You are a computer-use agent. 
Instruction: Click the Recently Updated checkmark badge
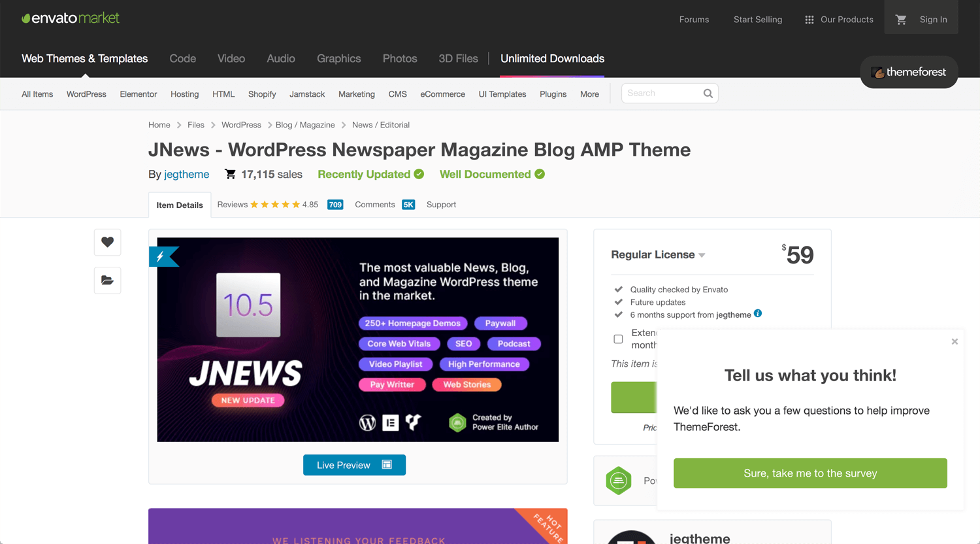419,174
